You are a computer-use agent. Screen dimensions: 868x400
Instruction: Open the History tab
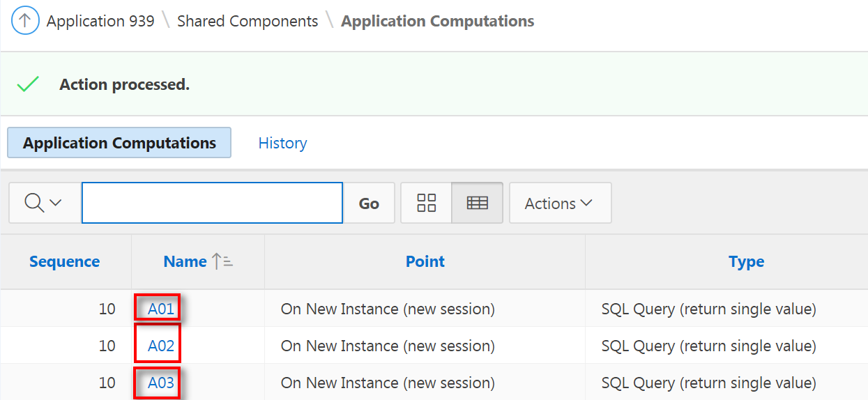[282, 143]
